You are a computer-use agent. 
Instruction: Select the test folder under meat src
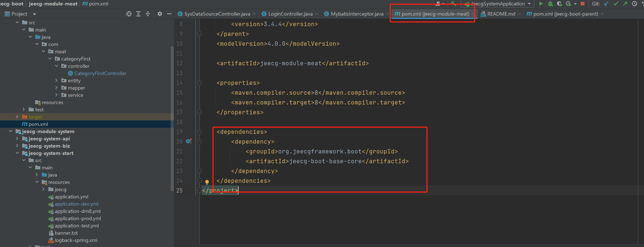(x=39, y=110)
